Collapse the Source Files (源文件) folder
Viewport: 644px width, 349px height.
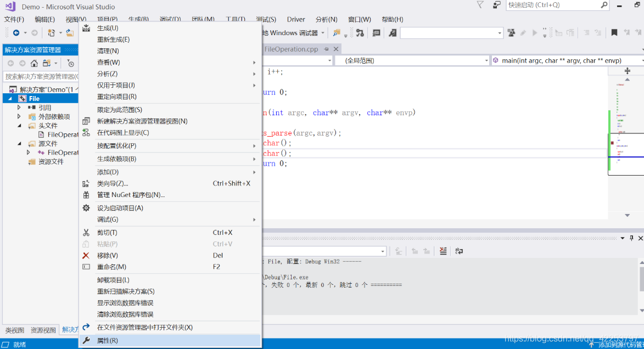point(19,144)
